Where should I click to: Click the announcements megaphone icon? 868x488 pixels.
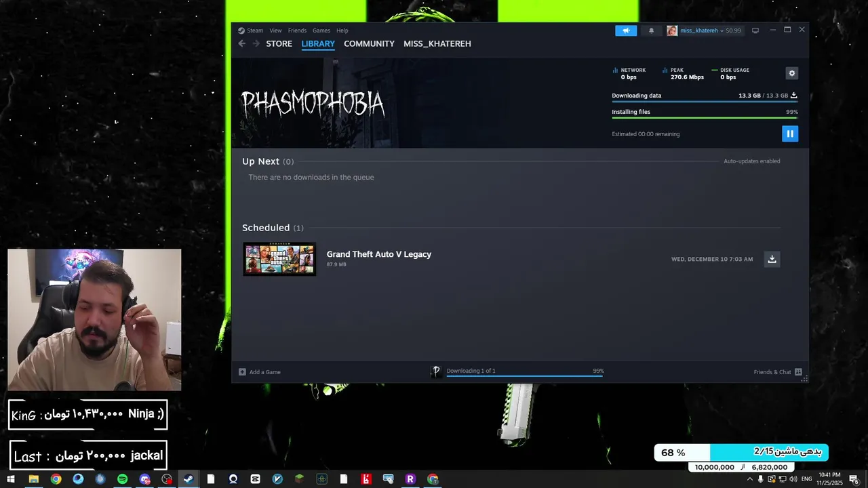626,30
